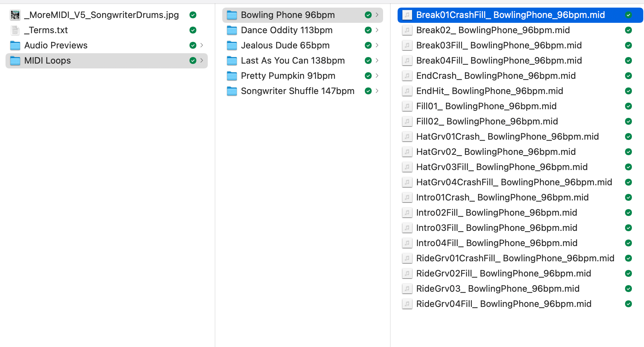Click the Break02 MIDI file icon
Image resolution: width=644 pixels, height=347 pixels.
click(x=407, y=30)
